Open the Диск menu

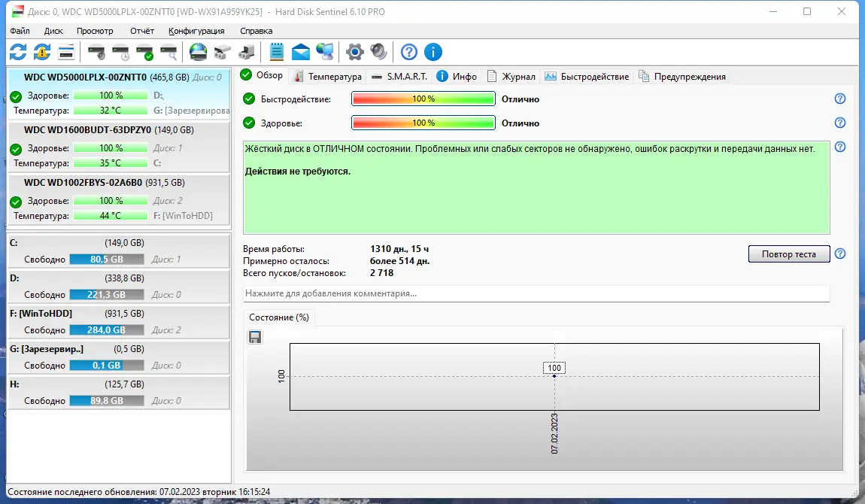tap(53, 31)
